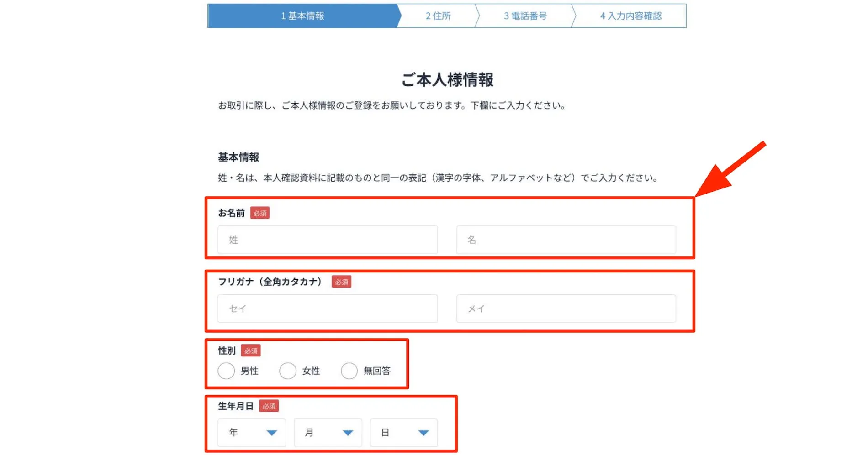Screen dimensions: 868x455
Task: Open the 月 birth month dropdown
Action: coord(328,433)
